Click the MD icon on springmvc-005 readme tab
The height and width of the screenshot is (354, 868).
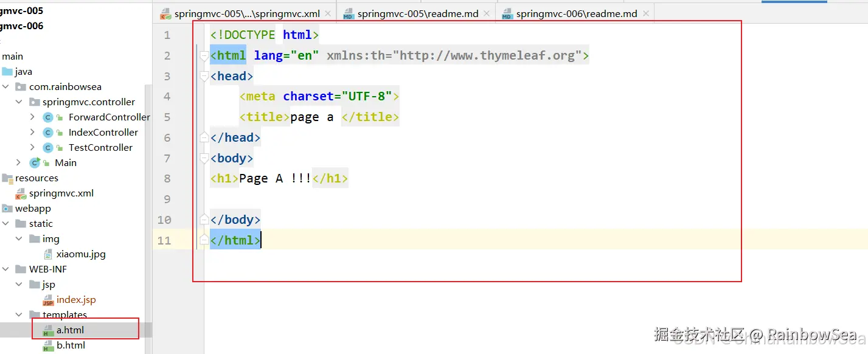(348, 13)
